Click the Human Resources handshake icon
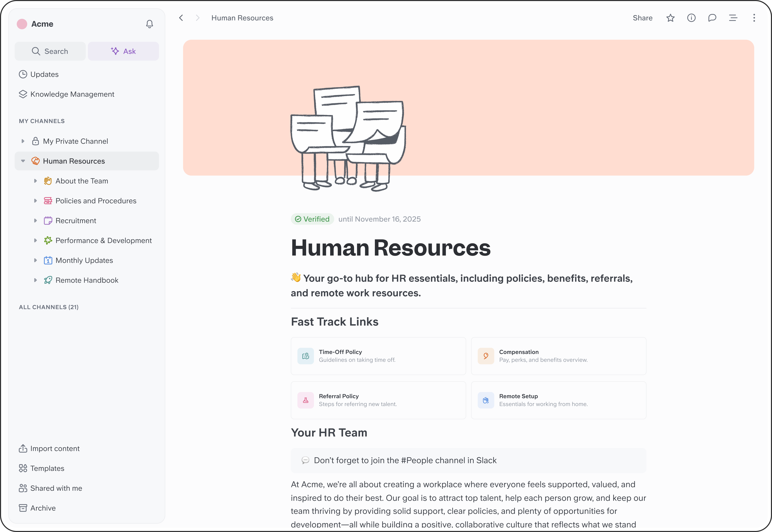772x532 pixels. point(35,161)
